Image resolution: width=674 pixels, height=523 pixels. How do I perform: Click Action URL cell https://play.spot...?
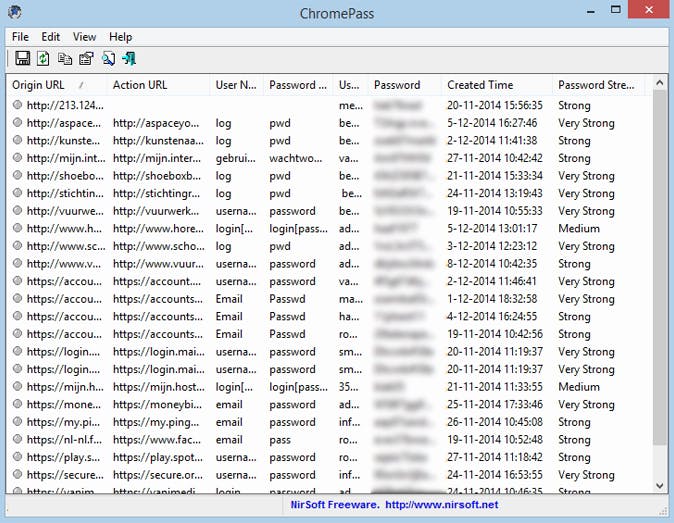click(158, 457)
